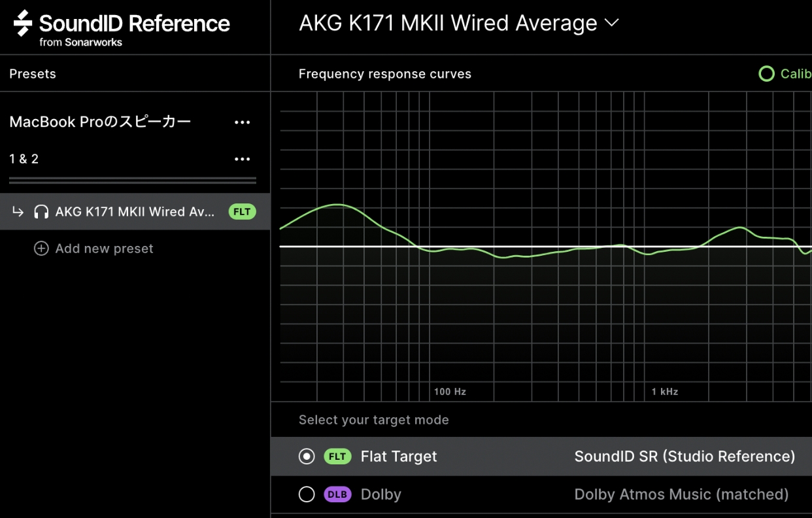
Task: Click the headphones icon on the AKG preset
Action: click(41, 212)
